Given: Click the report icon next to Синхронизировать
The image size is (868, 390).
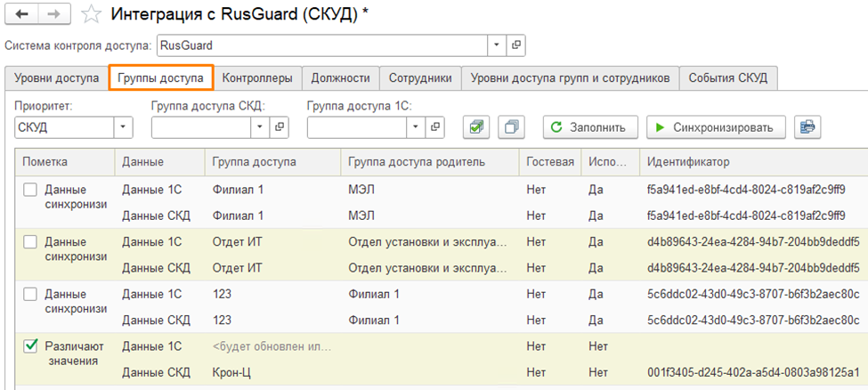Looking at the screenshot, I should pyautogui.click(x=807, y=127).
